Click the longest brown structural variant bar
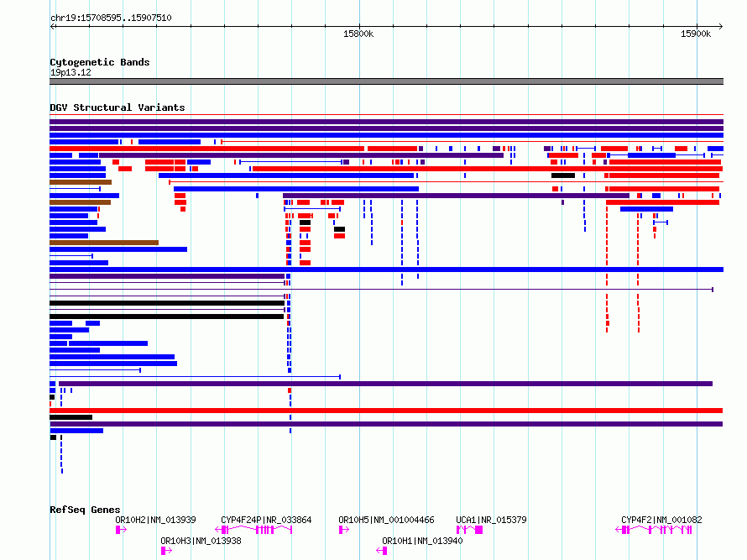This screenshot has width=747, height=560. pos(104,243)
